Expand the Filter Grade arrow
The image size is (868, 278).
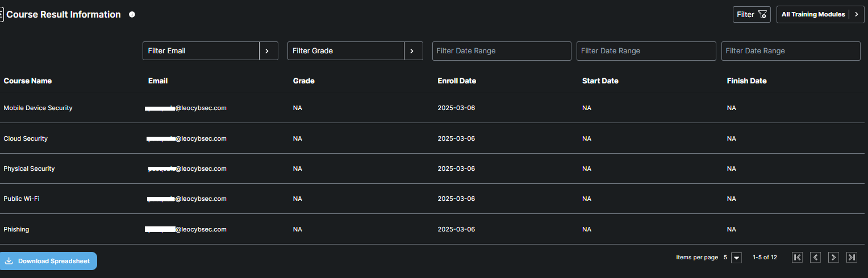point(413,51)
